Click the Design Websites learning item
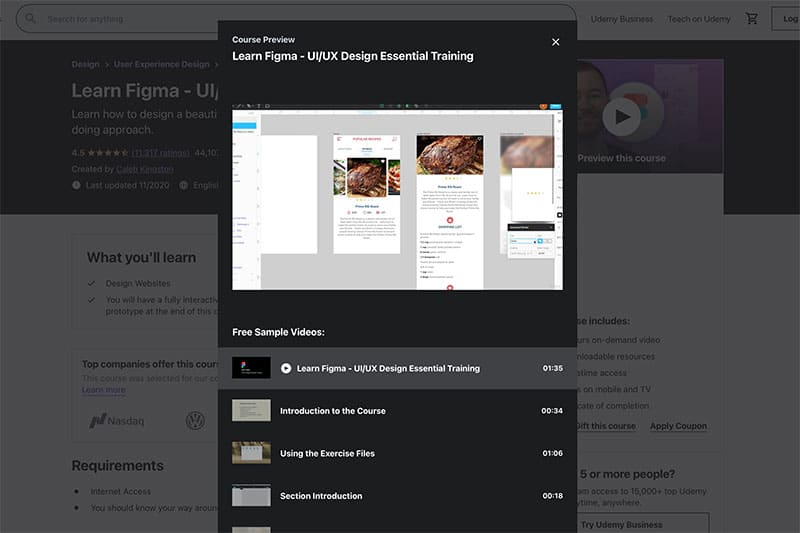The image size is (800, 533). tap(138, 284)
